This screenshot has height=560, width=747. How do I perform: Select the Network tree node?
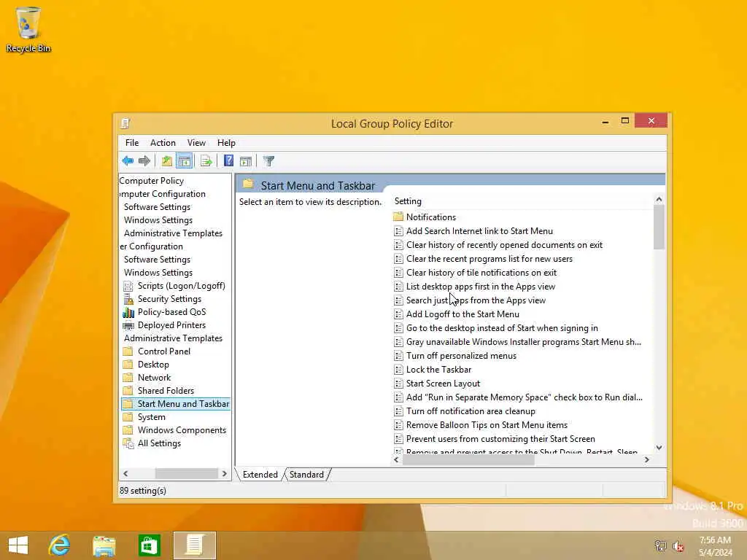click(155, 378)
